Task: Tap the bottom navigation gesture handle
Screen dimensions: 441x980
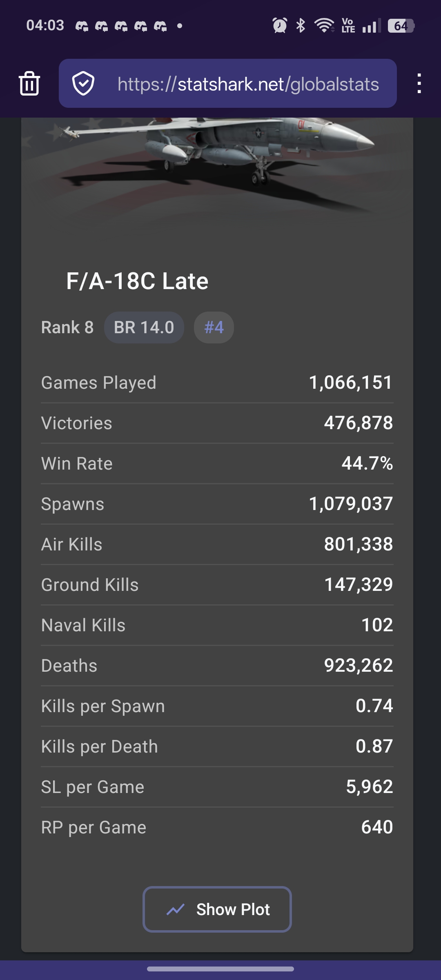Action: tap(220, 969)
